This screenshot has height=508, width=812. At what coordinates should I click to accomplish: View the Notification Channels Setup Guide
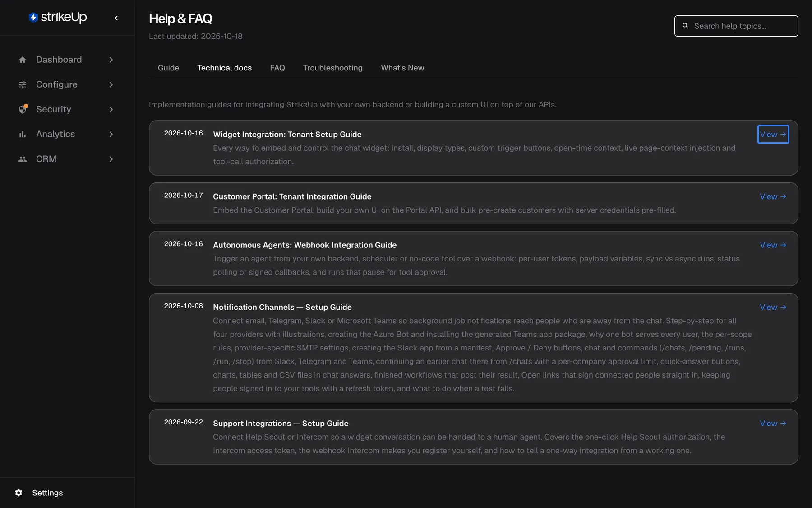pyautogui.click(x=773, y=307)
